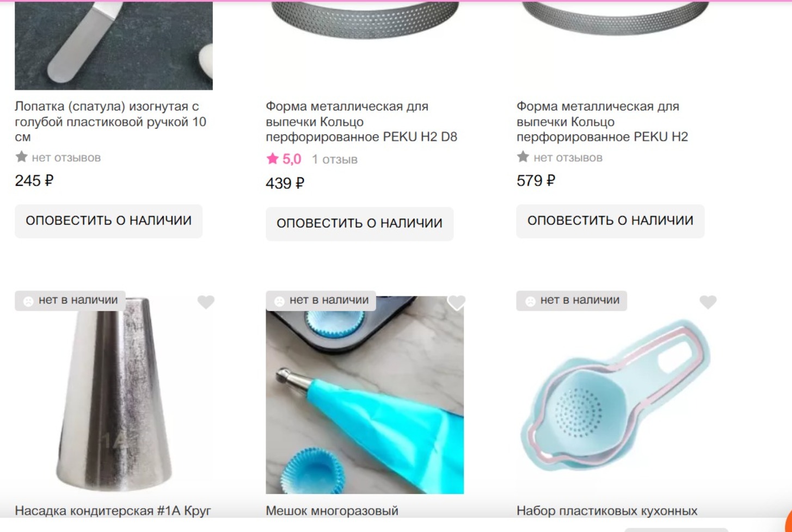Open blue pastry bag product image
Screen dimensions: 792x532
pos(365,395)
